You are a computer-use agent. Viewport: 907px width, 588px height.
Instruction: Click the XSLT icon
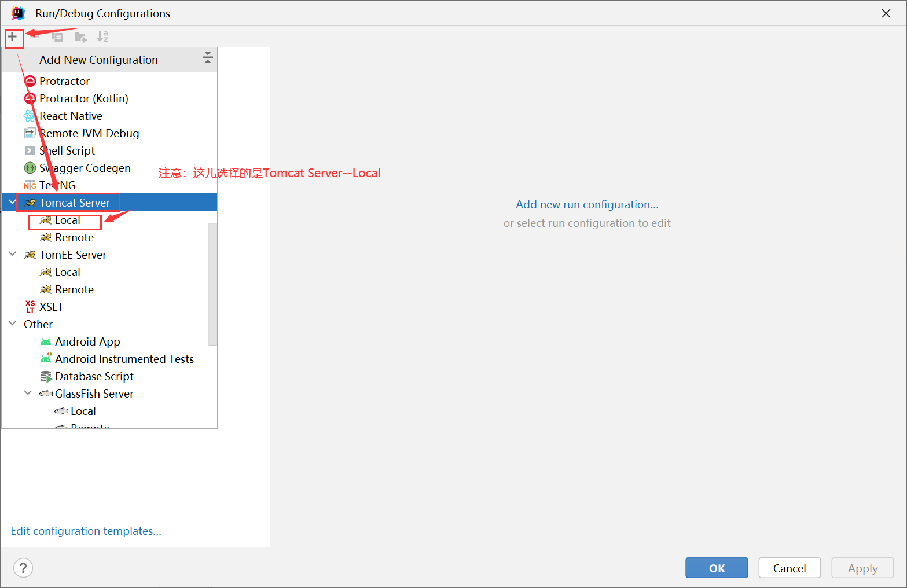(30, 307)
